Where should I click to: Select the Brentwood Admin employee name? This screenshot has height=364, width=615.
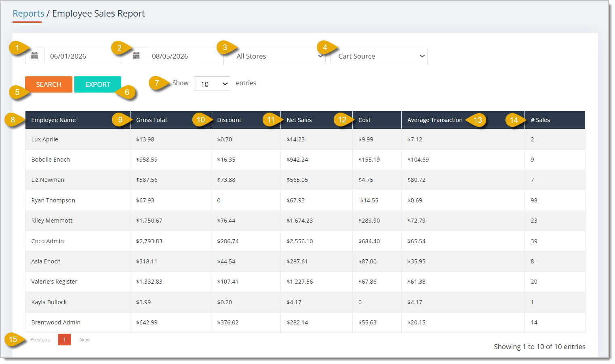pyautogui.click(x=56, y=322)
